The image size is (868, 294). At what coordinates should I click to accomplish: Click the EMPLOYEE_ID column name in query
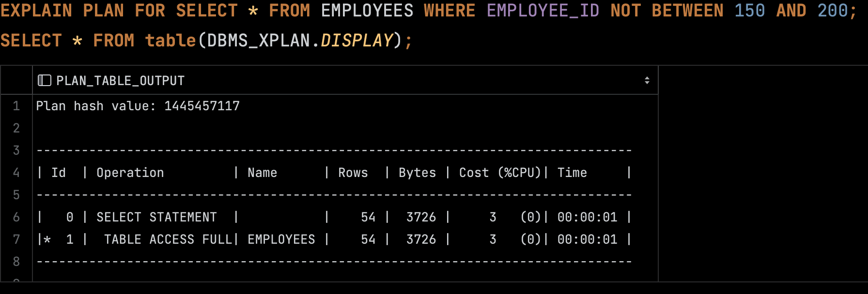click(543, 11)
